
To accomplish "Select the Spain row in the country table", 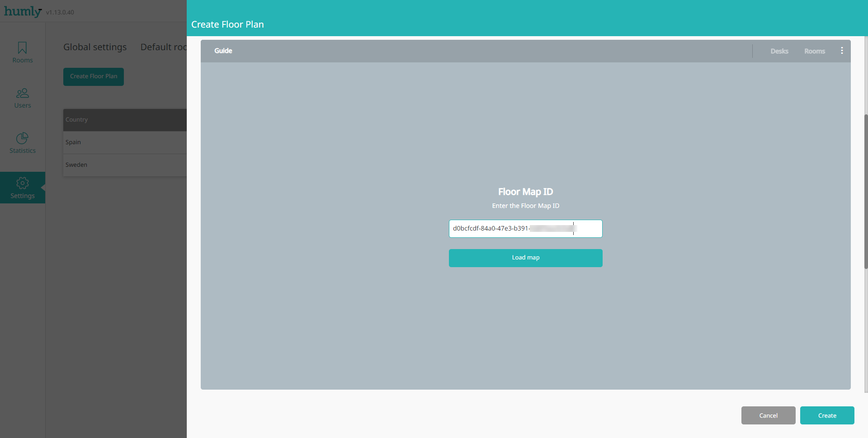I will click(125, 142).
